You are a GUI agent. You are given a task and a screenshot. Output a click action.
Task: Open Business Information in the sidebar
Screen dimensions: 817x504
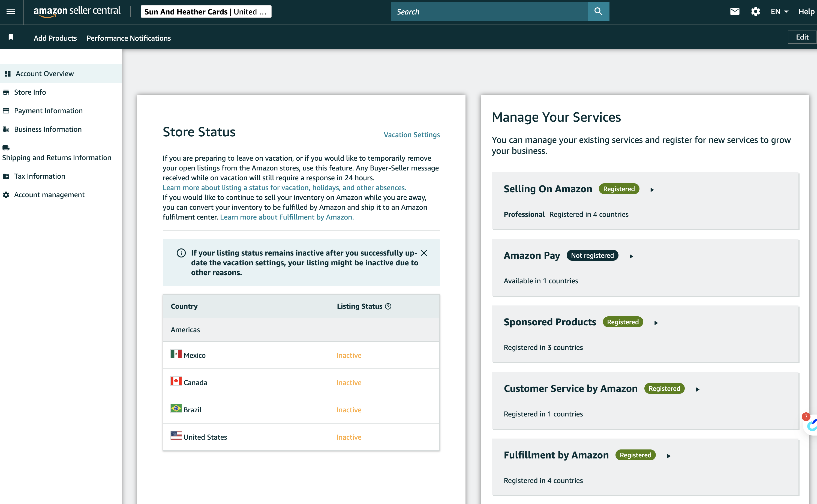point(61,129)
